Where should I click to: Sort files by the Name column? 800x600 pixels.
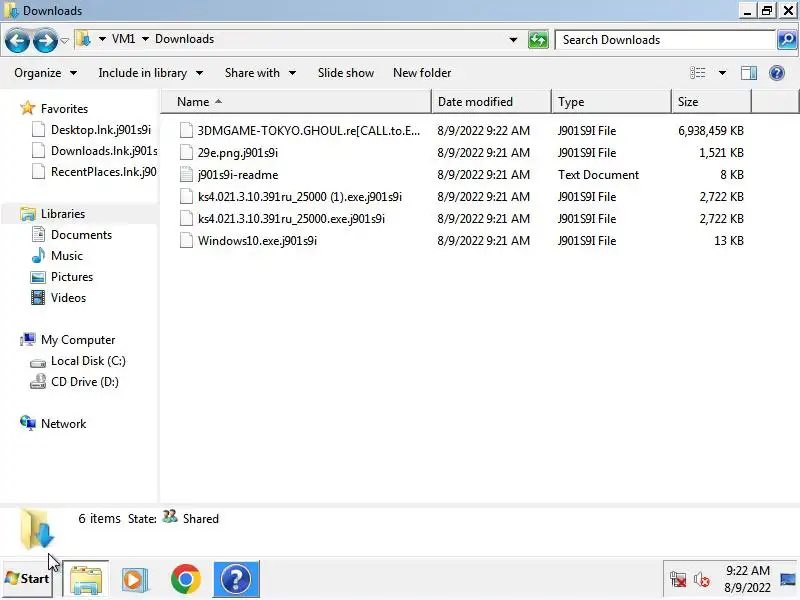point(296,102)
